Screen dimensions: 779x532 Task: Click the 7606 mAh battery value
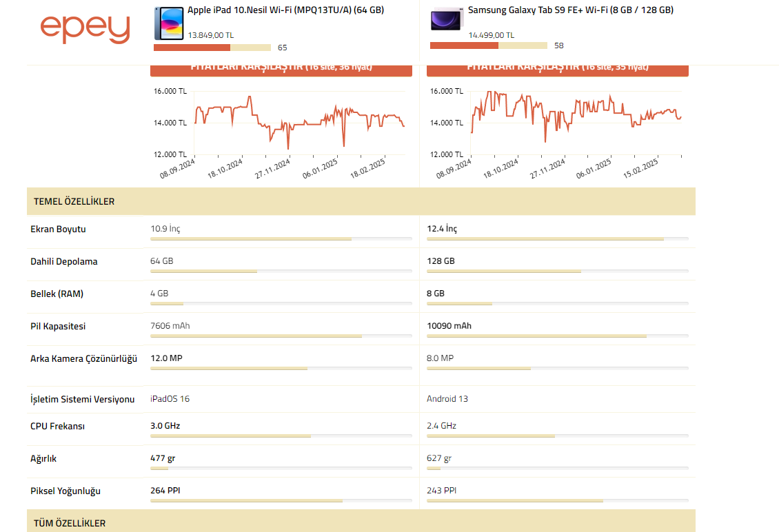pyautogui.click(x=170, y=325)
